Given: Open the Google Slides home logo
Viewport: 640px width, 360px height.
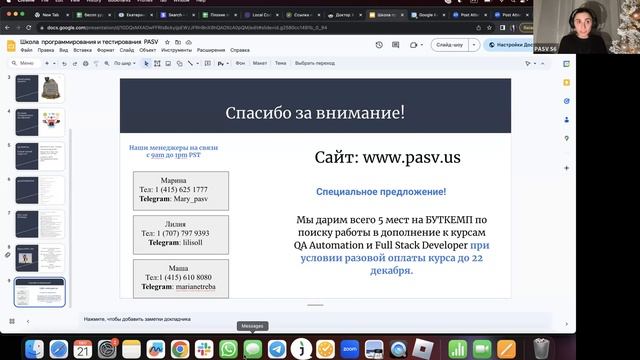Looking at the screenshot, I should tap(11, 46).
